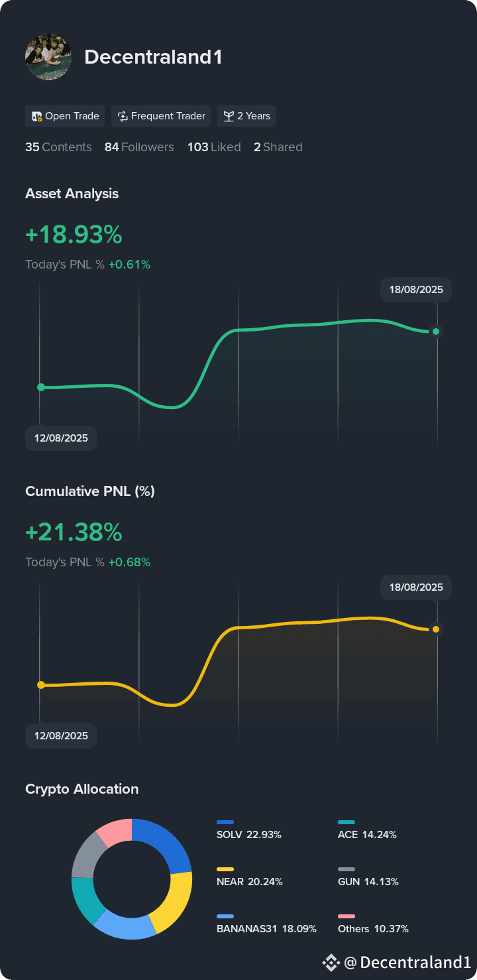Select the Cumulative PNL (%) heading
The width and height of the screenshot is (477, 980).
(90, 491)
